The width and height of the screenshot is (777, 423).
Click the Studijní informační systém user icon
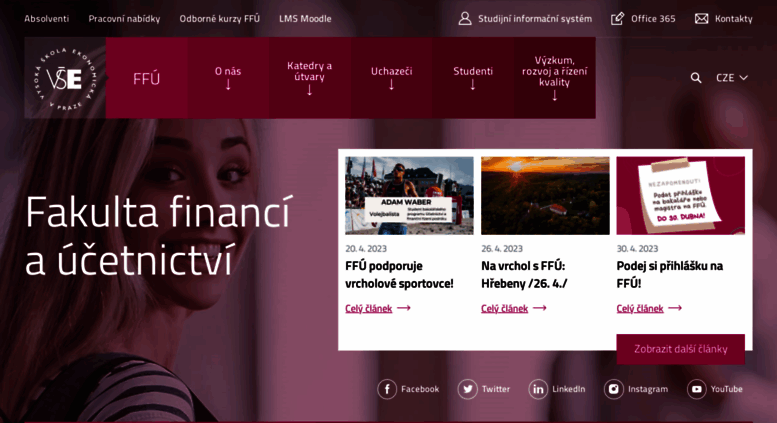click(465, 19)
